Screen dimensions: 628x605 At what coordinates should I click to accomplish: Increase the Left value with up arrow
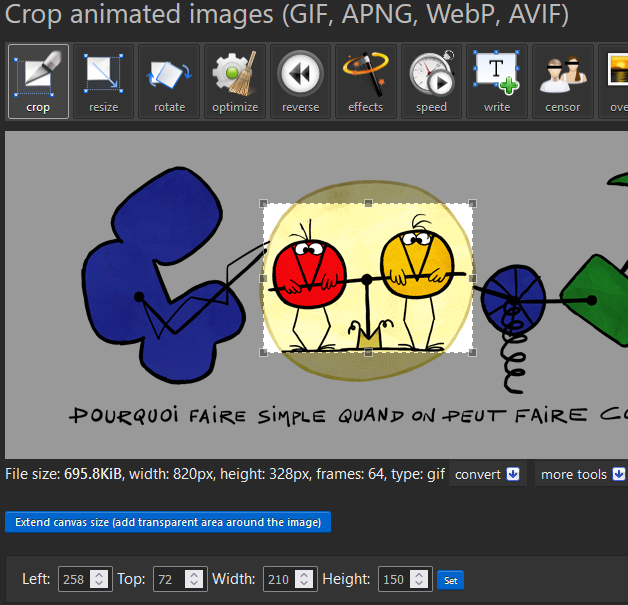(x=99, y=574)
